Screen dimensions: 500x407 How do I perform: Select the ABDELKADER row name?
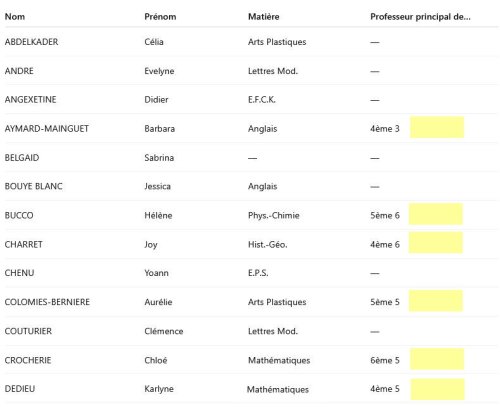point(31,42)
